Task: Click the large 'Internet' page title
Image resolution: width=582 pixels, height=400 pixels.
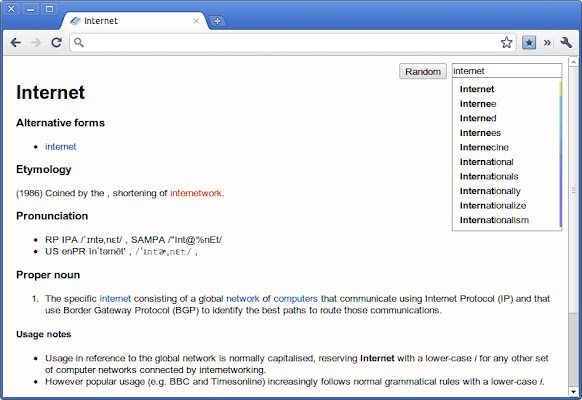Action: click(x=50, y=92)
